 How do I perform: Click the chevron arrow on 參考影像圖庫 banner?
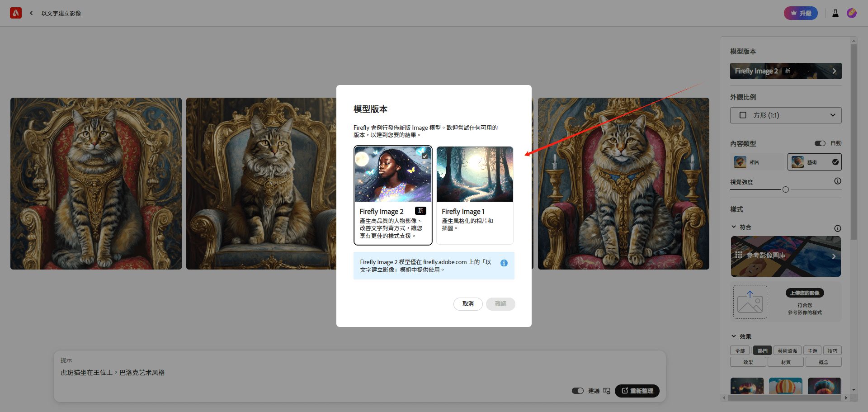point(834,256)
